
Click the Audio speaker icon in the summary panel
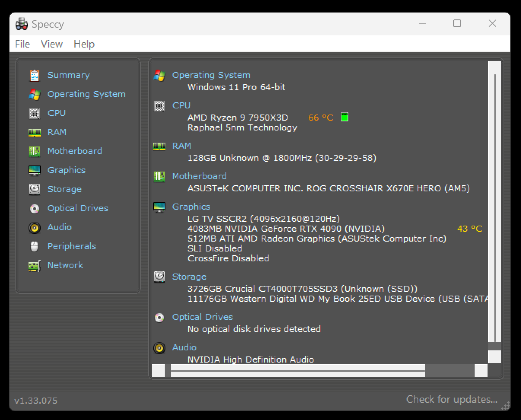(x=159, y=348)
